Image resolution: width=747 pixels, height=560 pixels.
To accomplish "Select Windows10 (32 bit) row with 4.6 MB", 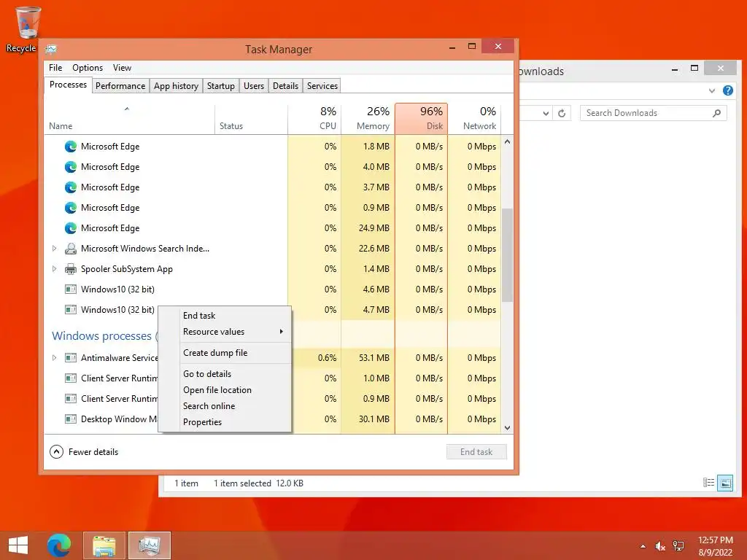I will pyautogui.click(x=273, y=289).
